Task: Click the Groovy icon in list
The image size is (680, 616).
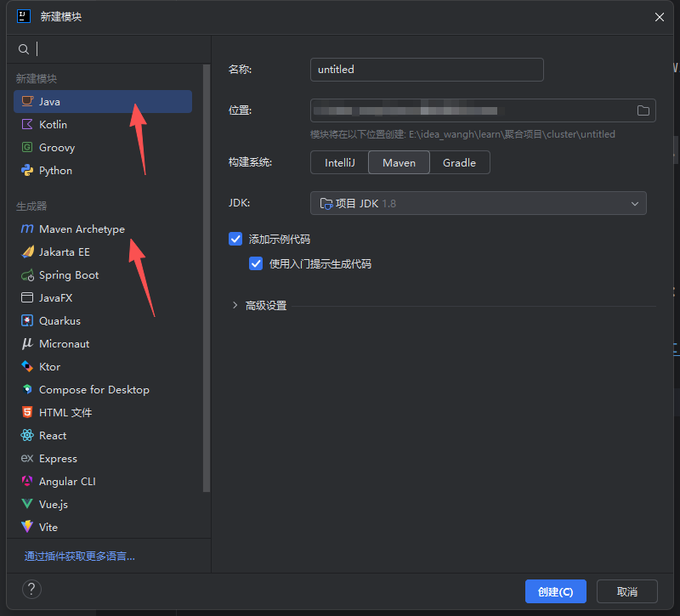Action: coord(27,147)
